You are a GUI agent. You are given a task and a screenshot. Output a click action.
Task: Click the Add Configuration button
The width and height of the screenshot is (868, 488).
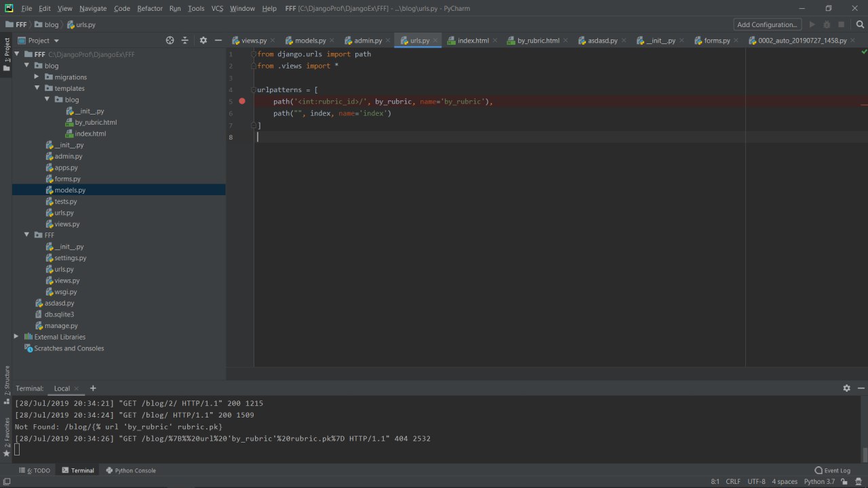pyautogui.click(x=767, y=24)
